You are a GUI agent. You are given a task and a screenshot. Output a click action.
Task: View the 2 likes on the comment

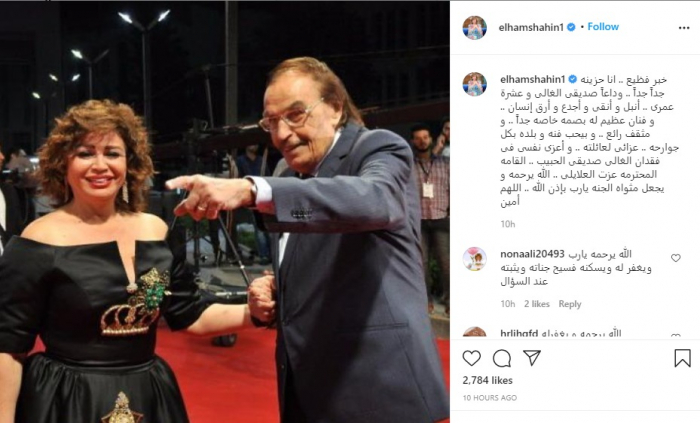click(537, 304)
